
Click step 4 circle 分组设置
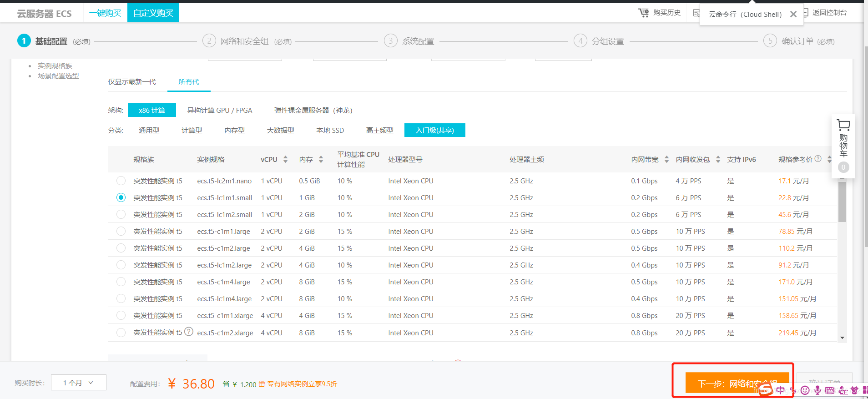(x=580, y=41)
